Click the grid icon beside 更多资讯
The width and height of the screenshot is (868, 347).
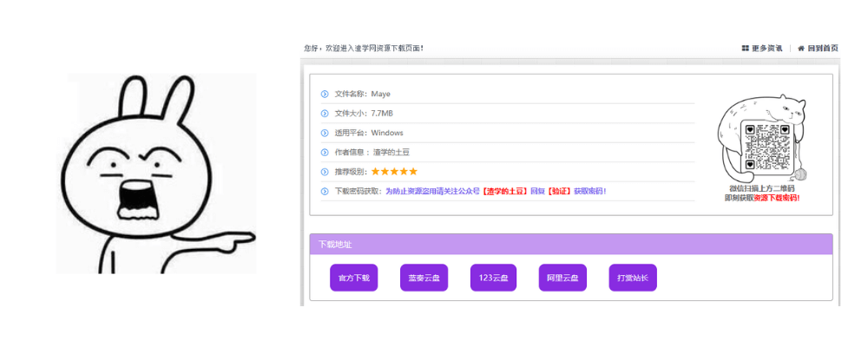pos(746,48)
